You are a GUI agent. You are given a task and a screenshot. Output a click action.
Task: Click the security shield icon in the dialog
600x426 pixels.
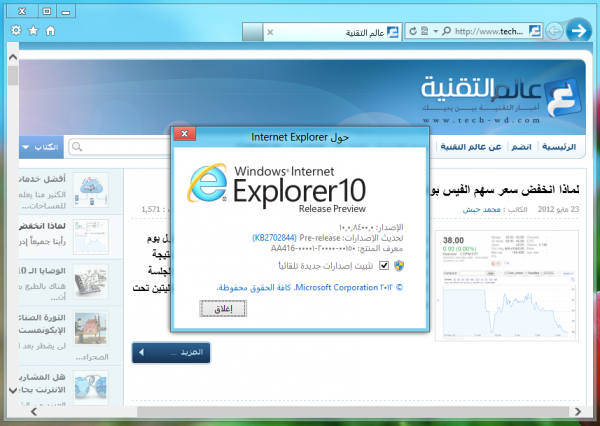(399, 265)
